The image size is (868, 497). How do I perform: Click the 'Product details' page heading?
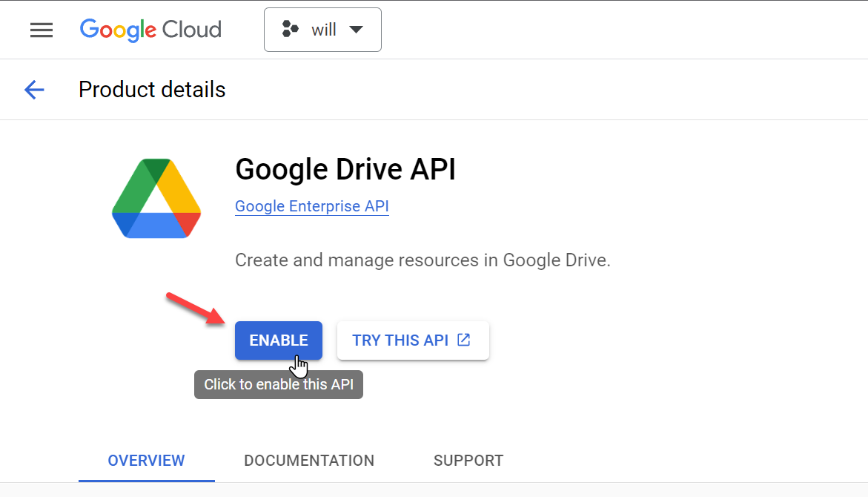point(152,90)
